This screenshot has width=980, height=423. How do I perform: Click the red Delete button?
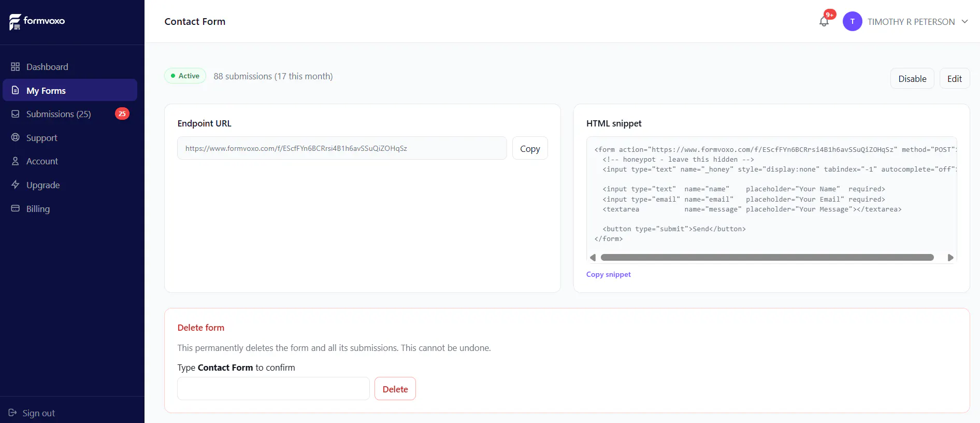395,389
